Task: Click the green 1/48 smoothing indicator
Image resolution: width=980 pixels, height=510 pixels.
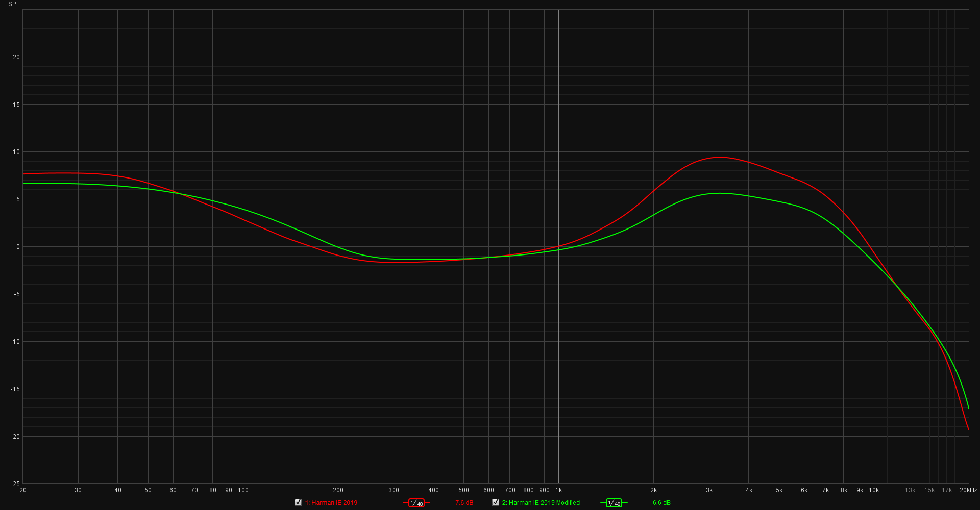Action: (x=614, y=503)
